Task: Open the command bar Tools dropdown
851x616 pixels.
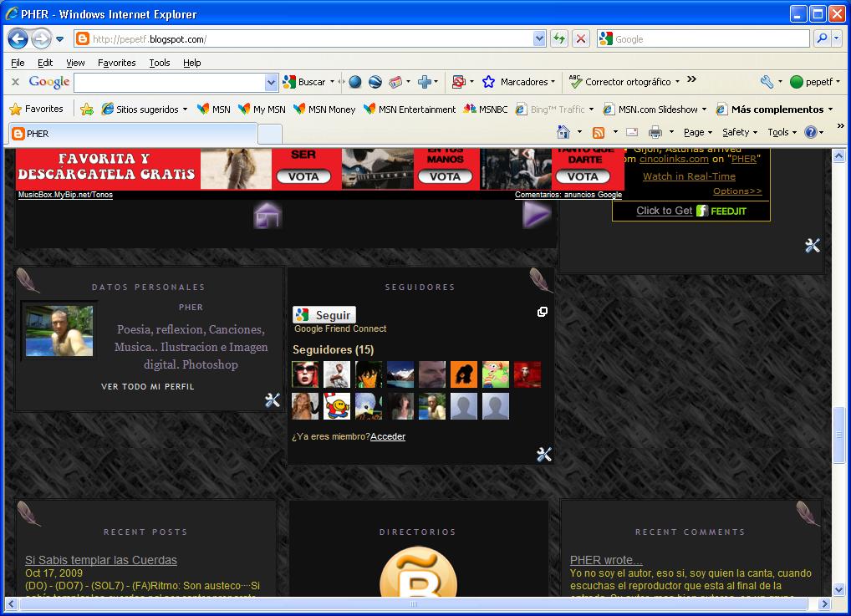Action: click(x=782, y=132)
